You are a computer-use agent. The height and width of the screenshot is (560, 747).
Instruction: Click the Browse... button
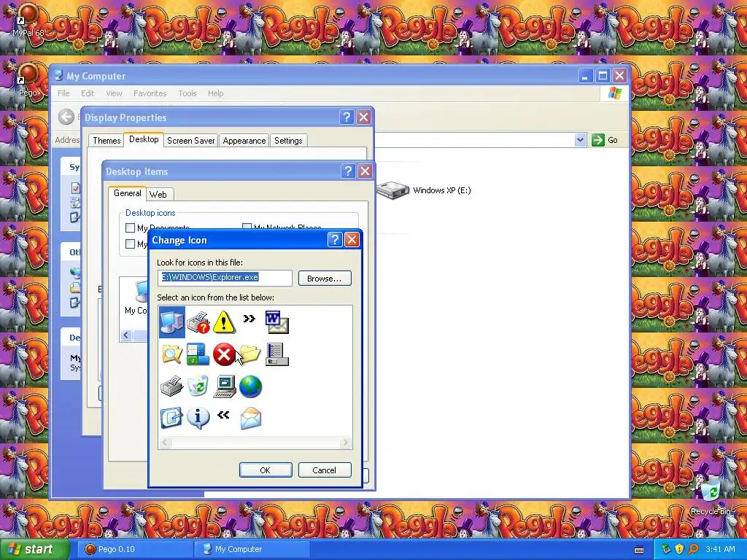pyautogui.click(x=325, y=279)
